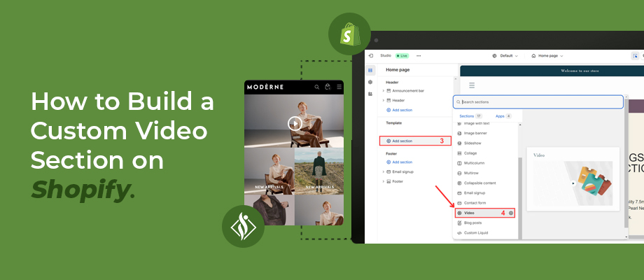The image size is (644, 280).
Task: Open cart bag icon in MODÈRNE header
Action: point(328,87)
